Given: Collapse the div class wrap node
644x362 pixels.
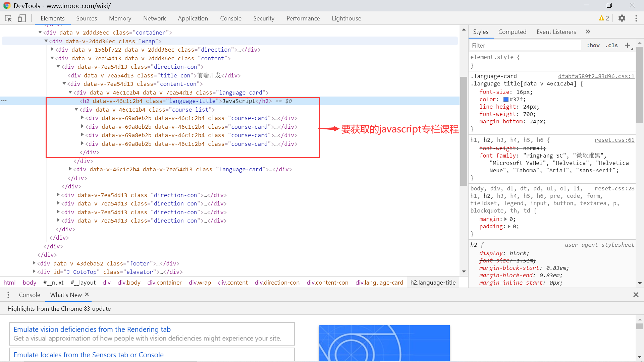Looking at the screenshot, I should 46,41.
